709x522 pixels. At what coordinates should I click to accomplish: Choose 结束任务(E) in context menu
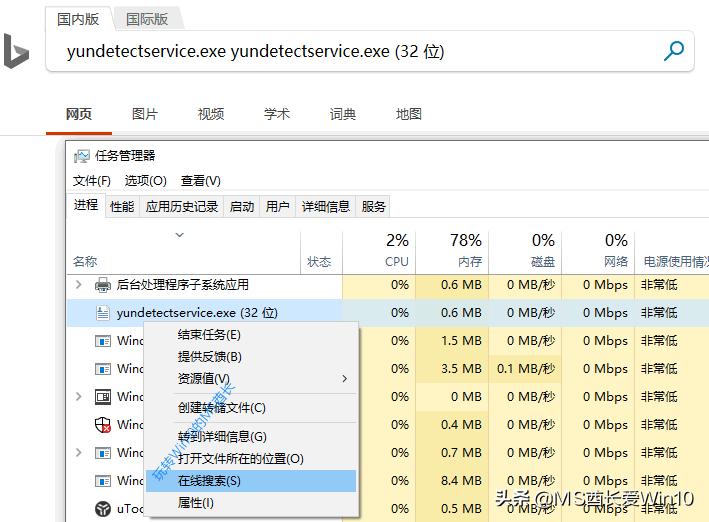251,335
